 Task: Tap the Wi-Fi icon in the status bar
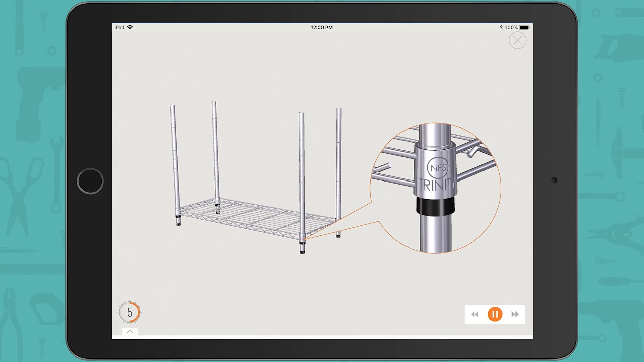130,27
